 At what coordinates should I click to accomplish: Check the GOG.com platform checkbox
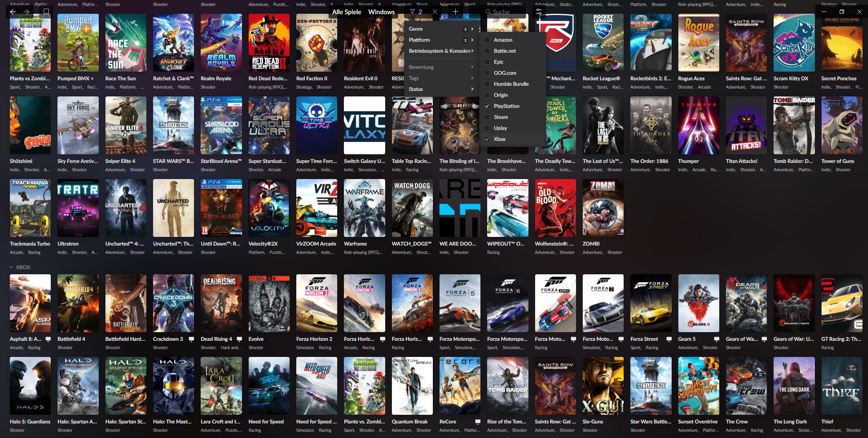(487, 73)
